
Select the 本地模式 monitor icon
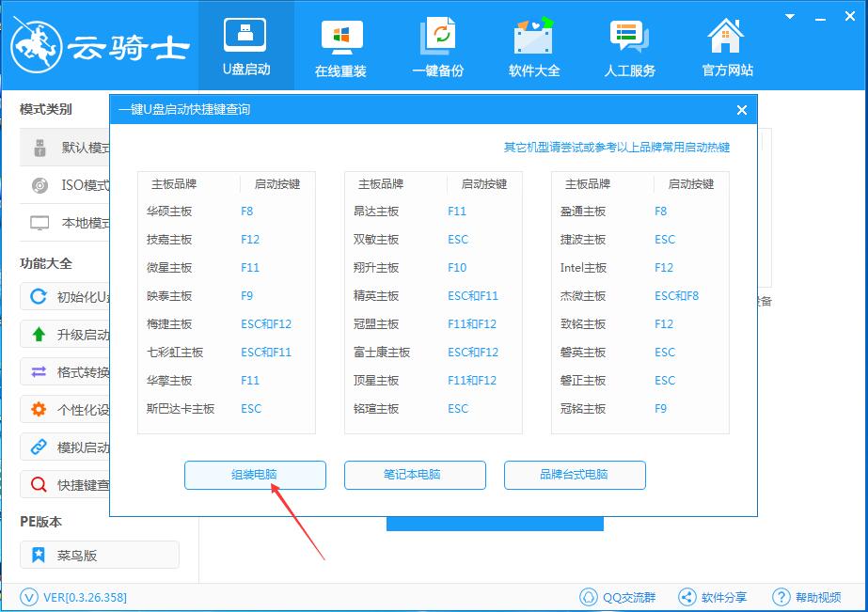(x=39, y=223)
